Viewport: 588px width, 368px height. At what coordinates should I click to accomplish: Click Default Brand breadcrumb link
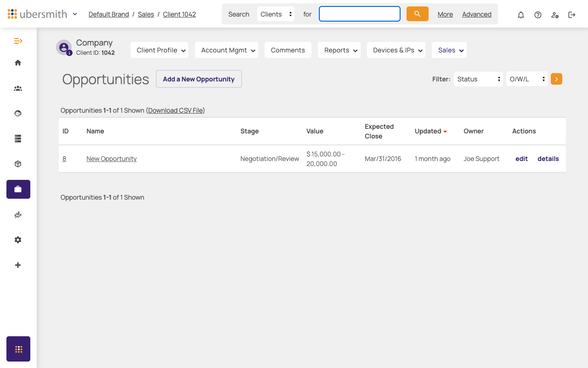pos(109,14)
